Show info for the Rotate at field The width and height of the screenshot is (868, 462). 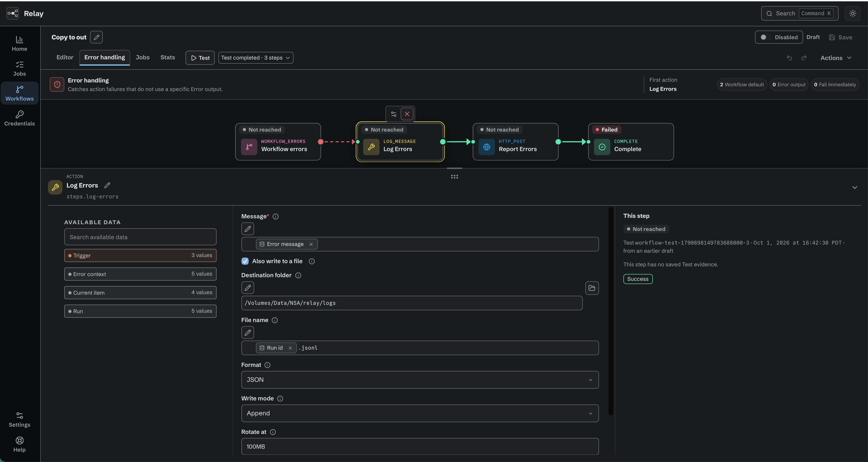point(273,432)
